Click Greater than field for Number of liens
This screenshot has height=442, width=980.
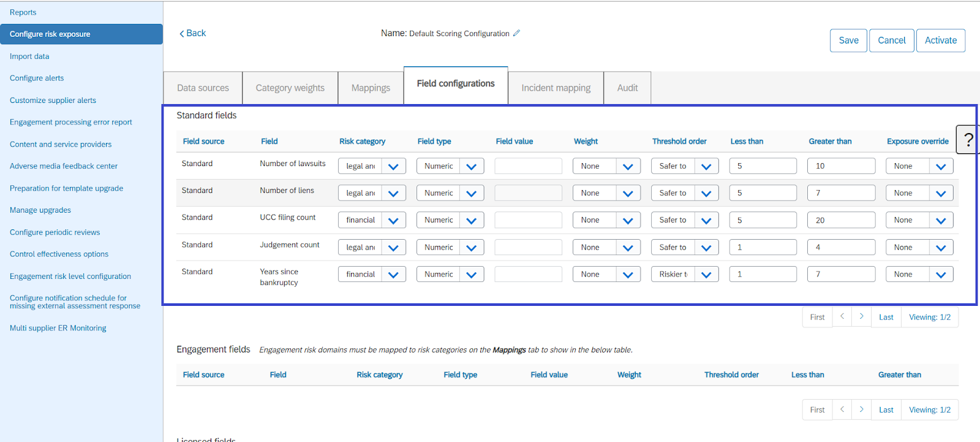(x=841, y=193)
